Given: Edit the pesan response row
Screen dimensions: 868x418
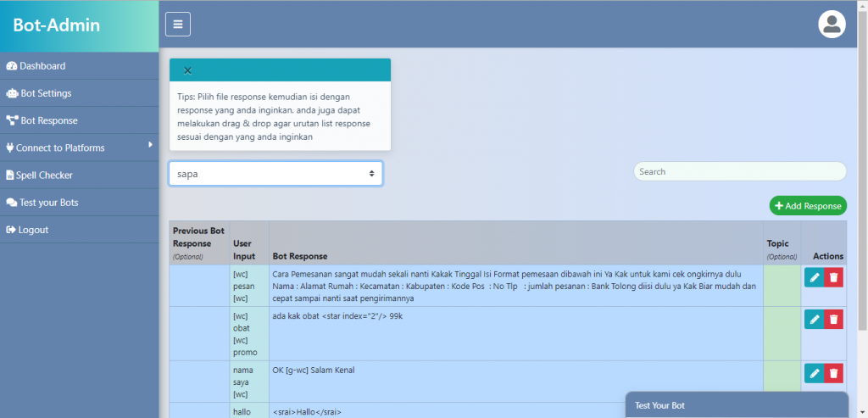Looking at the screenshot, I should (x=815, y=276).
